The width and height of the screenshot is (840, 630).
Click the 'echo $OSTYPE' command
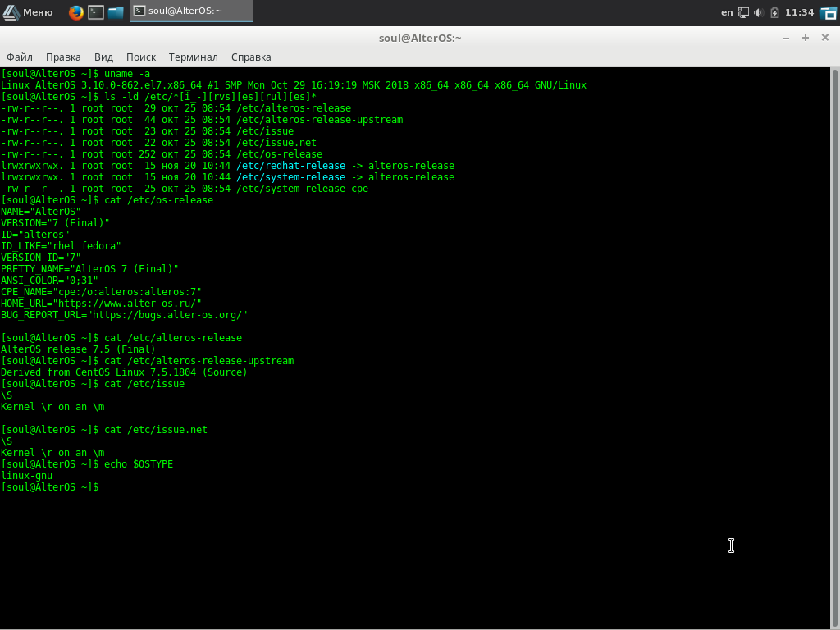click(x=139, y=464)
